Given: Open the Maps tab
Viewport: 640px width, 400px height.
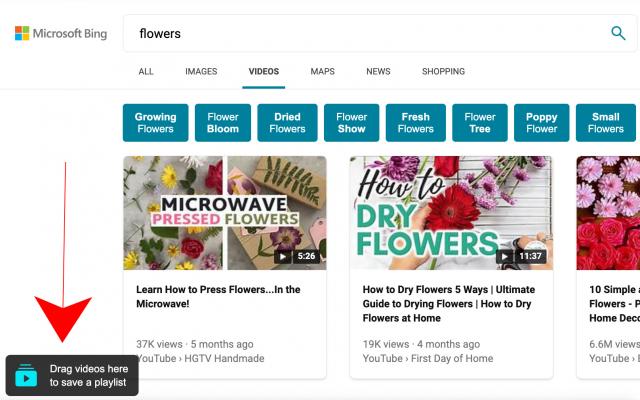Looking at the screenshot, I should point(322,71).
